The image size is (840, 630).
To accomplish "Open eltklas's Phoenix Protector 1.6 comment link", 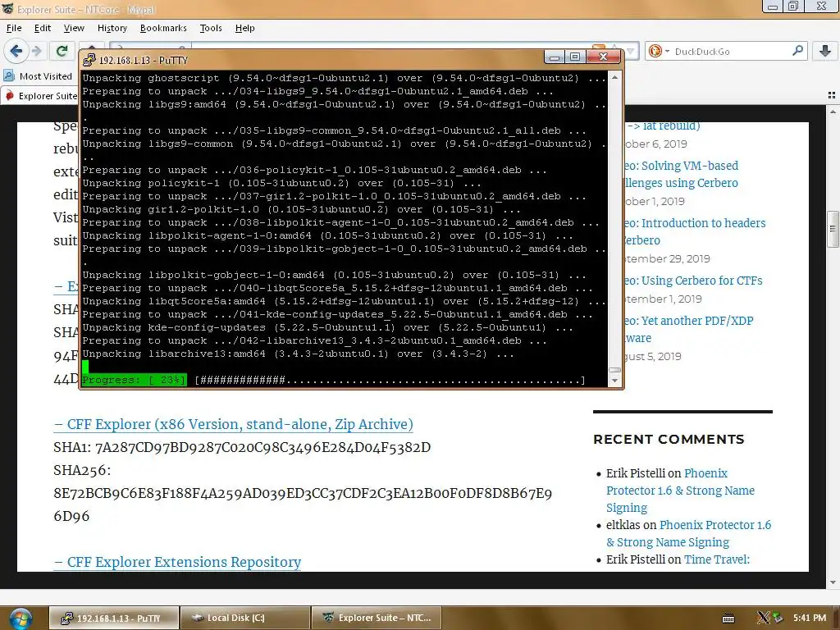I will (689, 533).
